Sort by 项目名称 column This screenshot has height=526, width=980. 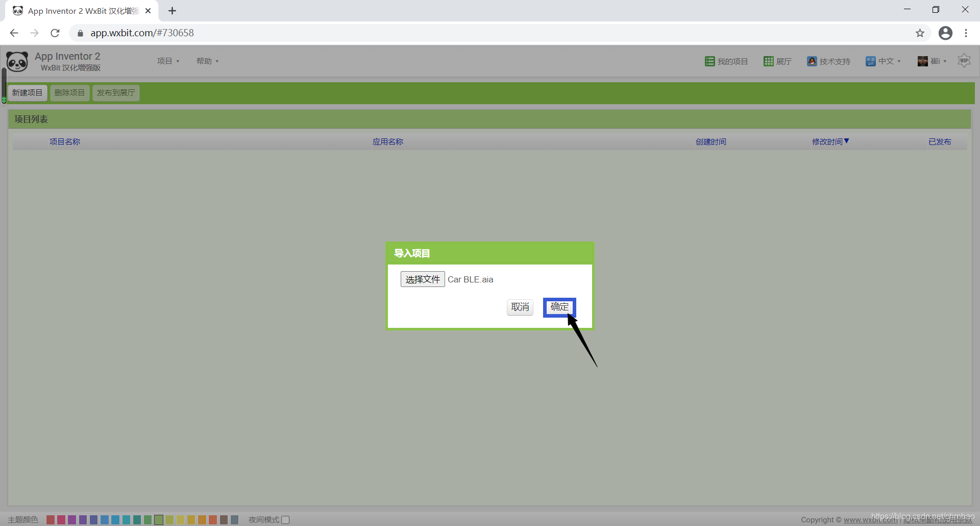coord(65,141)
